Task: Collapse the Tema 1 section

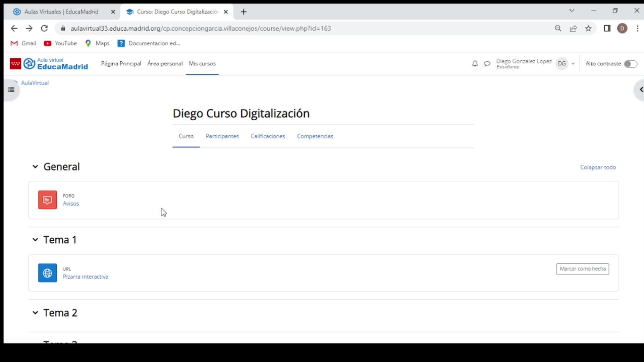Action: click(35, 240)
